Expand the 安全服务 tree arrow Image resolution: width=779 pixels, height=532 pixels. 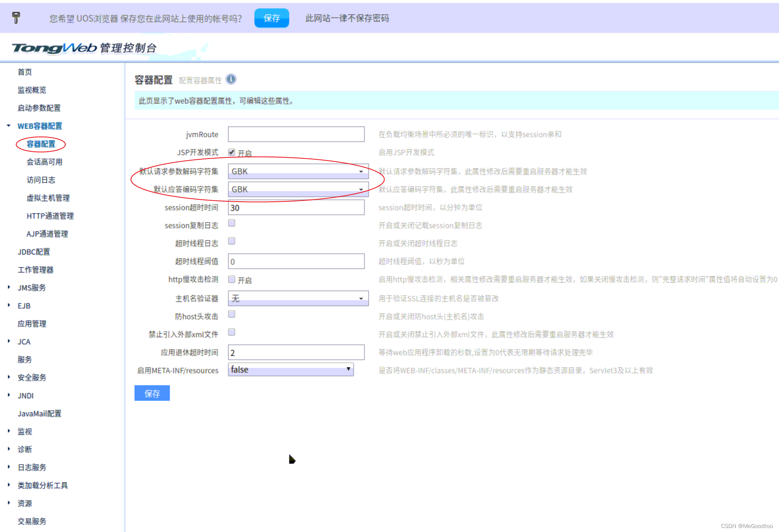(9, 377)
